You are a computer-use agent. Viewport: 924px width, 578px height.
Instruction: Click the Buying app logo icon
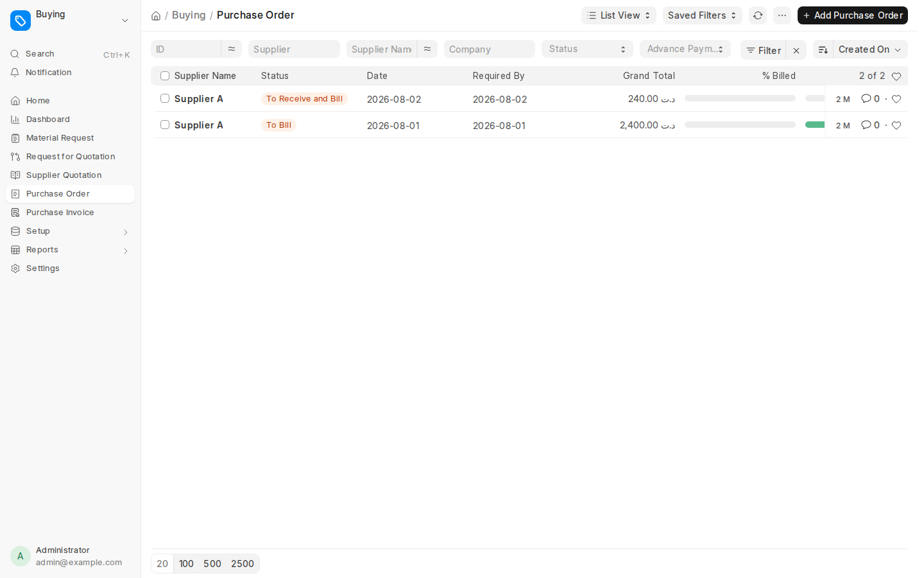pyautogui.click(x=21, y=21)
